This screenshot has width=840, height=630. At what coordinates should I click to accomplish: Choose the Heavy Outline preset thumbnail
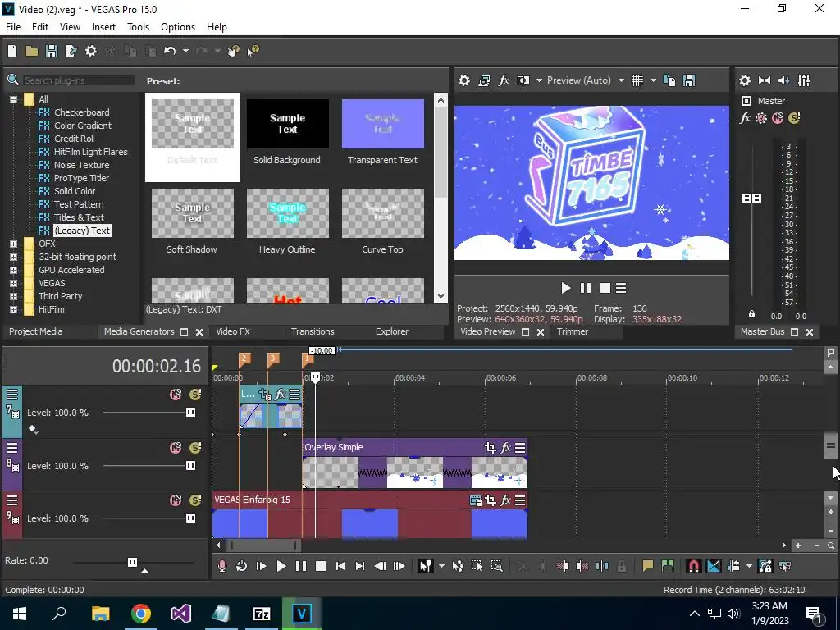tap(287, 213)
